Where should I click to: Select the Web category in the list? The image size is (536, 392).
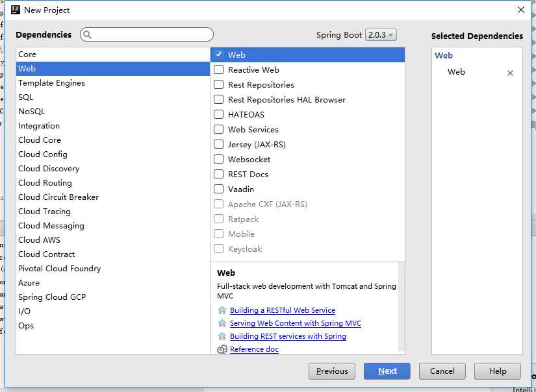(x=113, y=69)
